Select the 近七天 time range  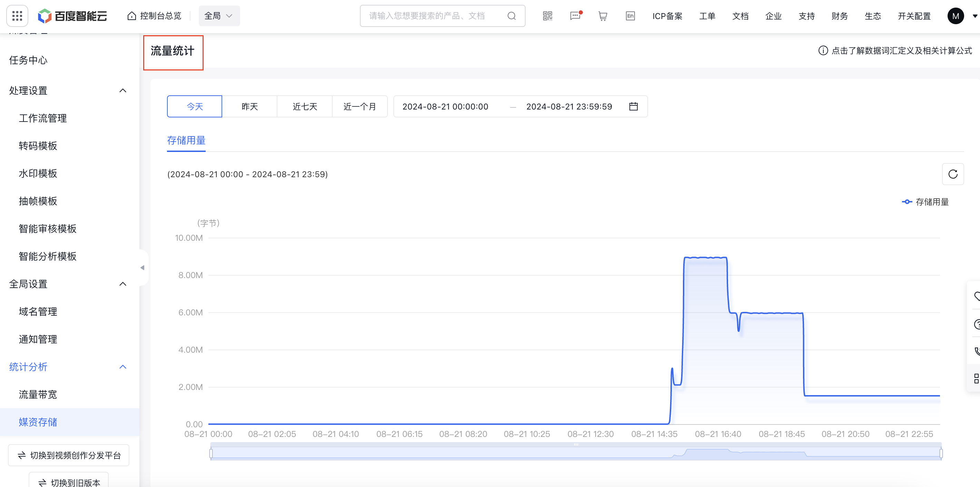(305, 107)
